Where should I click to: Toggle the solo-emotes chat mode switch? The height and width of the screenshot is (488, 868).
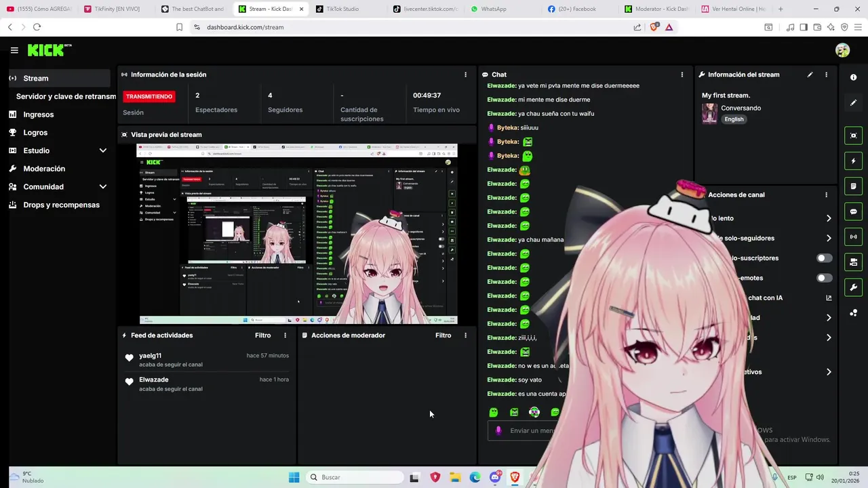[x=824, y=278]
